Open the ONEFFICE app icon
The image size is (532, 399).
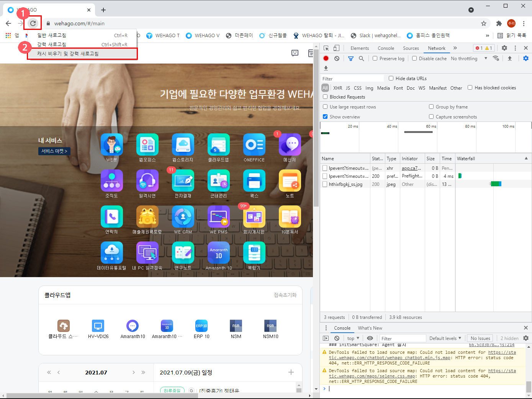[x=254, y=145]
